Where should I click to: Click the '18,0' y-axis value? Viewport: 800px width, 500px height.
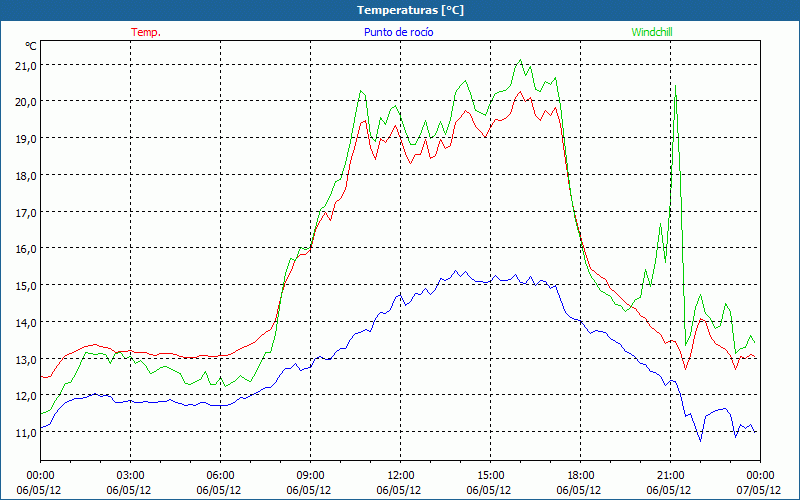click(x=27, y=176)
